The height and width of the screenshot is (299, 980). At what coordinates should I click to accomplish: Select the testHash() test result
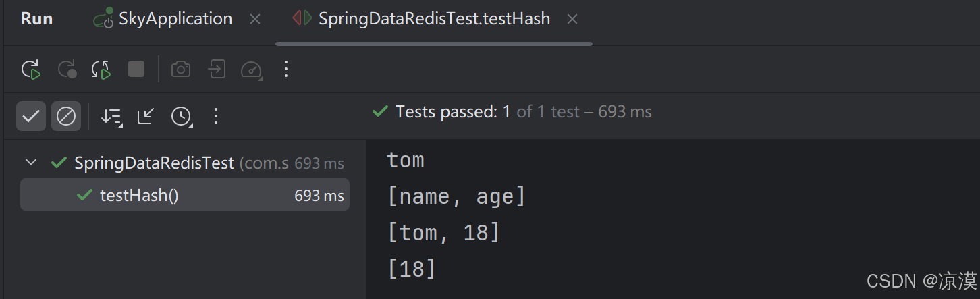click(x=139, y=196)
